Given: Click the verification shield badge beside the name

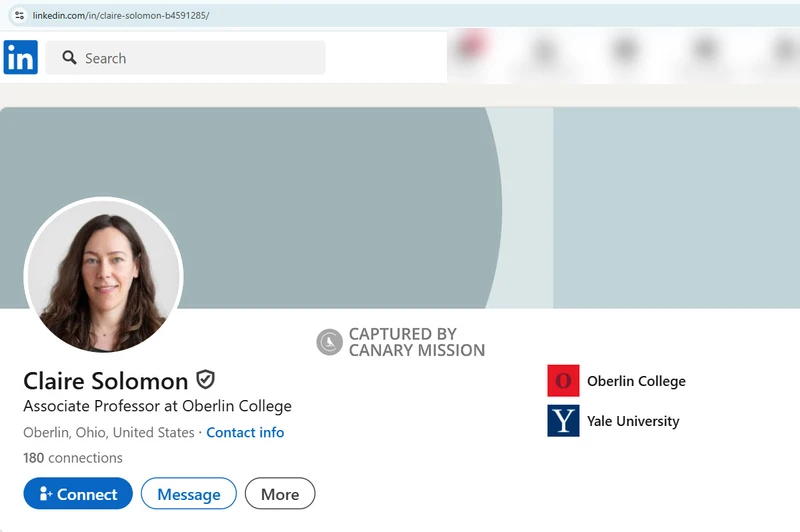Looking at the screenshot, I should (205, 380).
